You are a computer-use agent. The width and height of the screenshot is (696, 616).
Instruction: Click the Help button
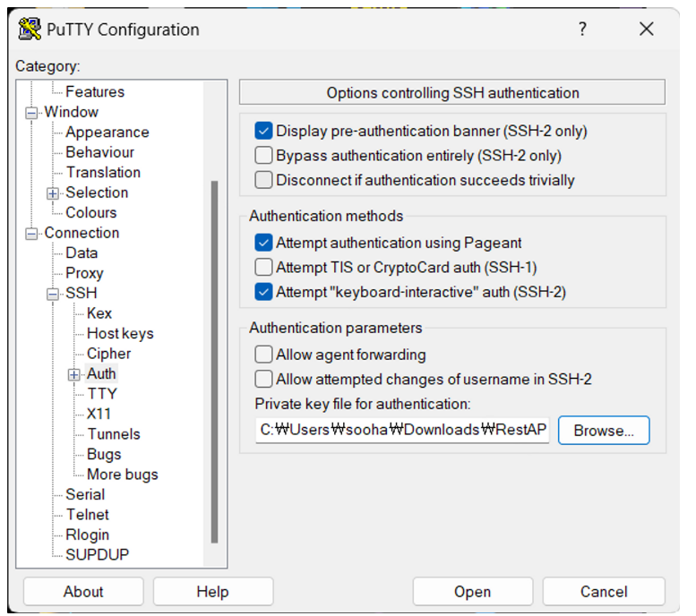tap(213, 591)
